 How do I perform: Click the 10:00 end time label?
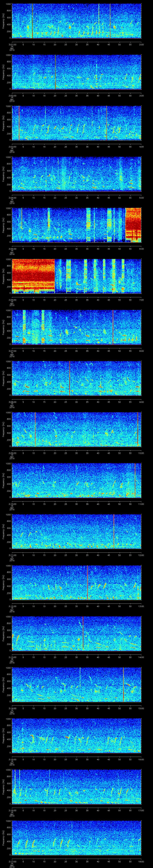(141, 453)
